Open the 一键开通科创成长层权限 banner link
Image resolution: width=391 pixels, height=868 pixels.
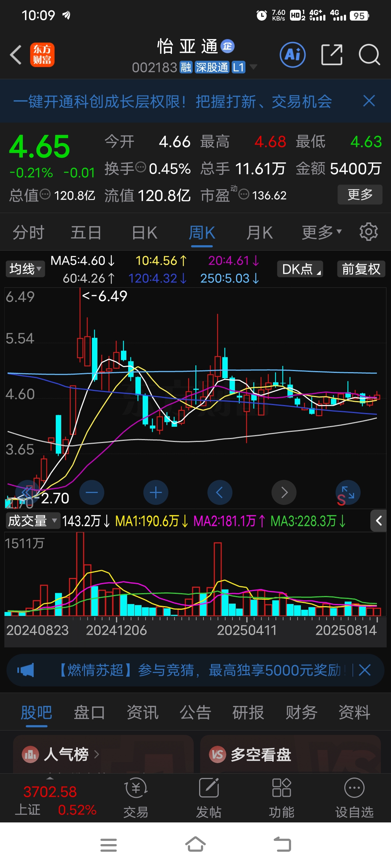(x=173, y=101)
